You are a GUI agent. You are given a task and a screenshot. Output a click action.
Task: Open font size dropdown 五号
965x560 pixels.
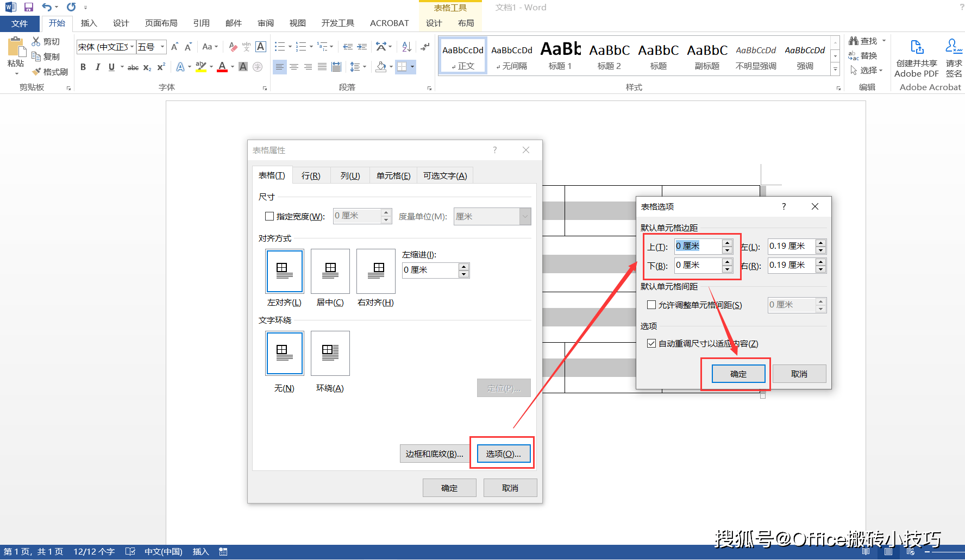pyautogui.click(x=162, y=47)
